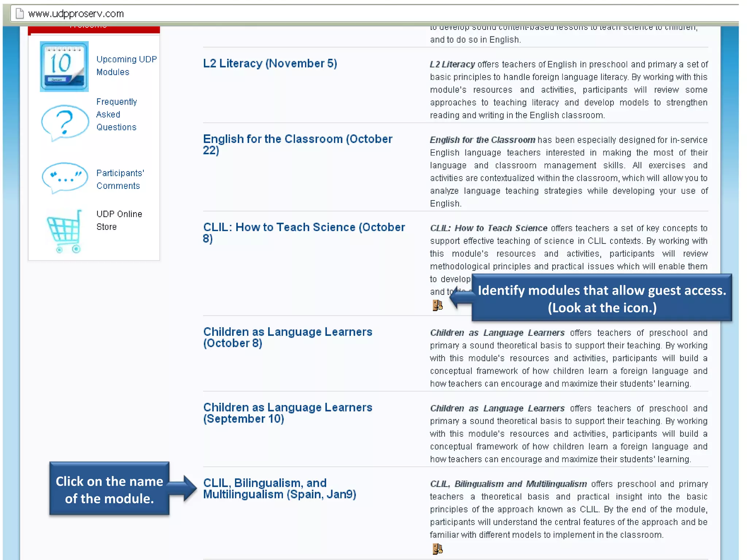
Task: Click 'CLIL, Bilingualism and Multilingualism' italic description text
Action: tap(508, 484)
